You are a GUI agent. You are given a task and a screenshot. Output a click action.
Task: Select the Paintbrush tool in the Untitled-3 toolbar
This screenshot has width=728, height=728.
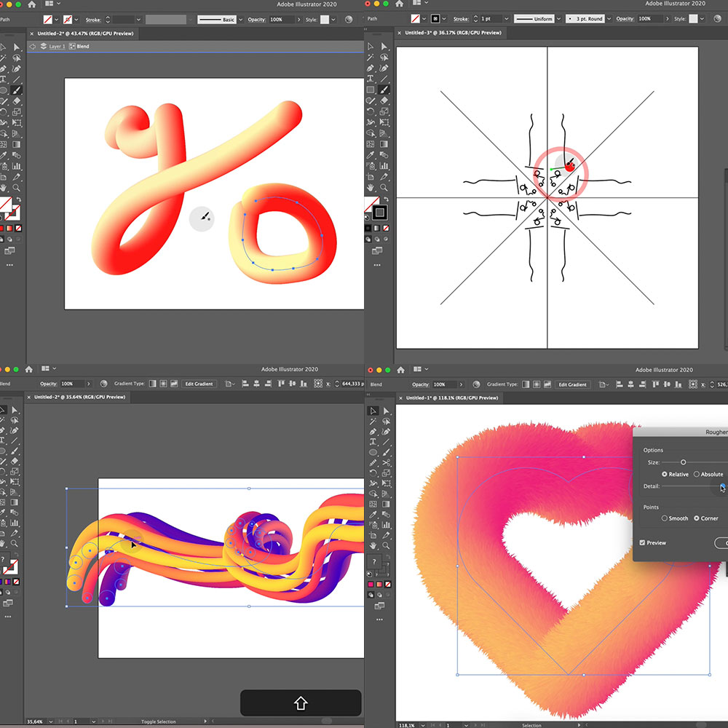[384, 90]
